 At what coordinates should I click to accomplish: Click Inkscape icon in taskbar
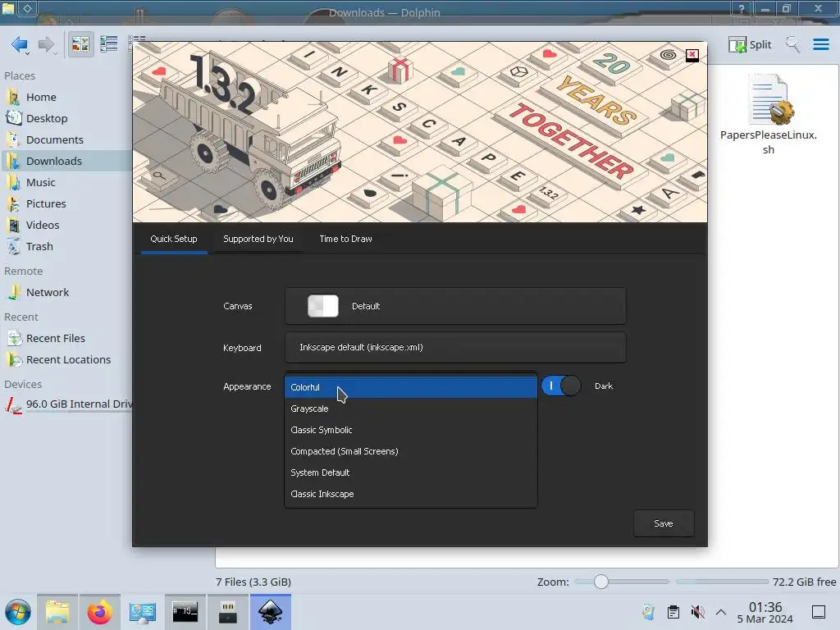pyautogui.click(x=271, y=612)
